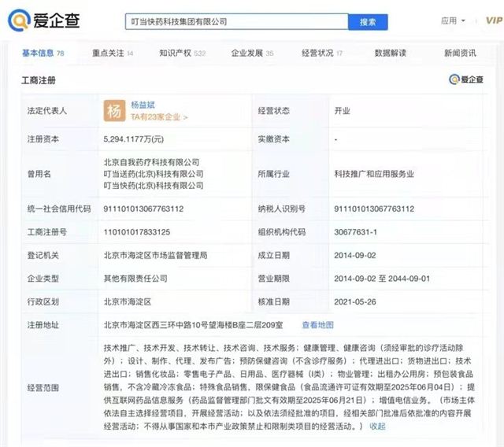Select former name 叮当快药(北京)科技有限公司
The height and width of the screenshot is (447, 504).
[154, 185]
